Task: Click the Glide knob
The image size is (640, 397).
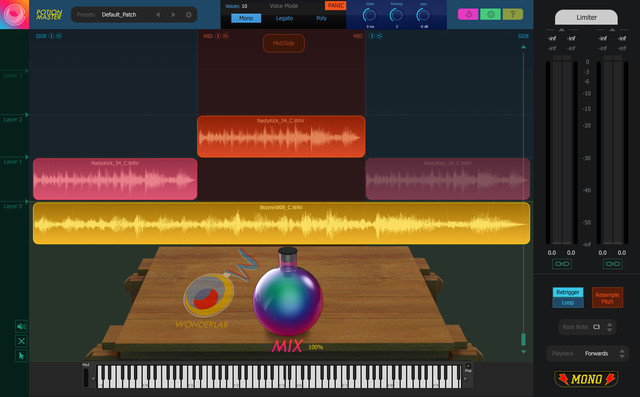Action: pyautogui.click(x=369, y=15)
